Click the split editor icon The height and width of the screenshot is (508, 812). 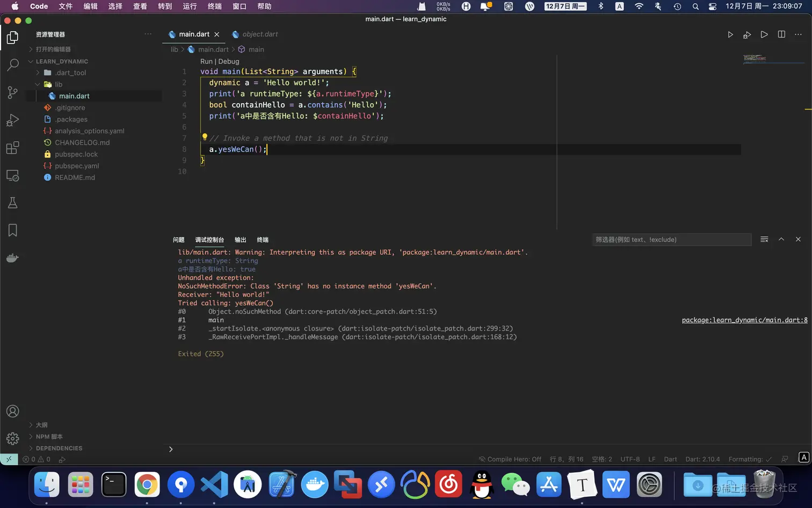(x=781, y=34)
